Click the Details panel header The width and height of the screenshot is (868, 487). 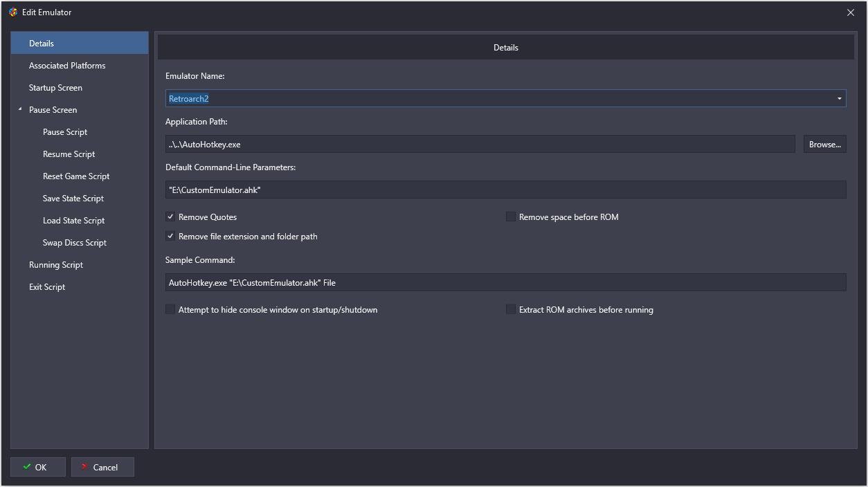(x=505, y=47)
